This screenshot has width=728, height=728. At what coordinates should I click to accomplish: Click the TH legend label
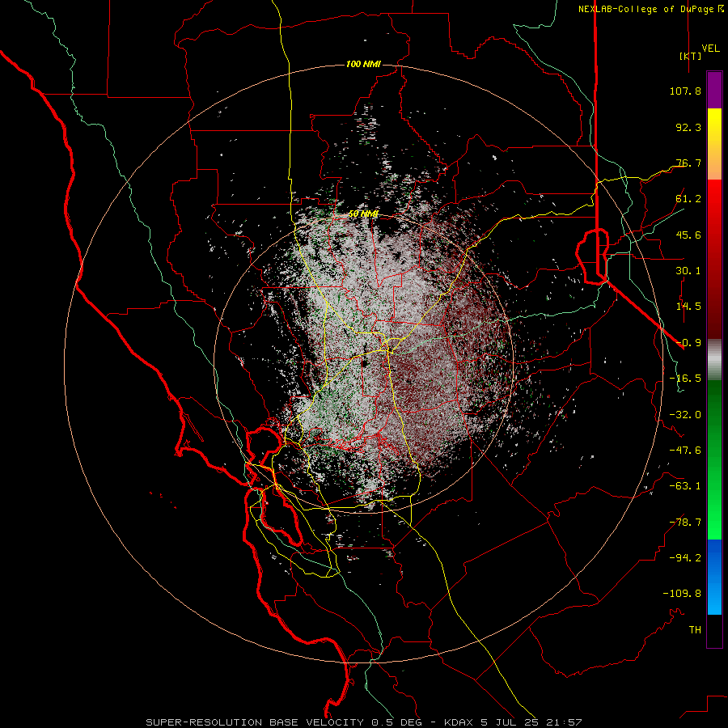pyautogui.click(x=695, y=630)
